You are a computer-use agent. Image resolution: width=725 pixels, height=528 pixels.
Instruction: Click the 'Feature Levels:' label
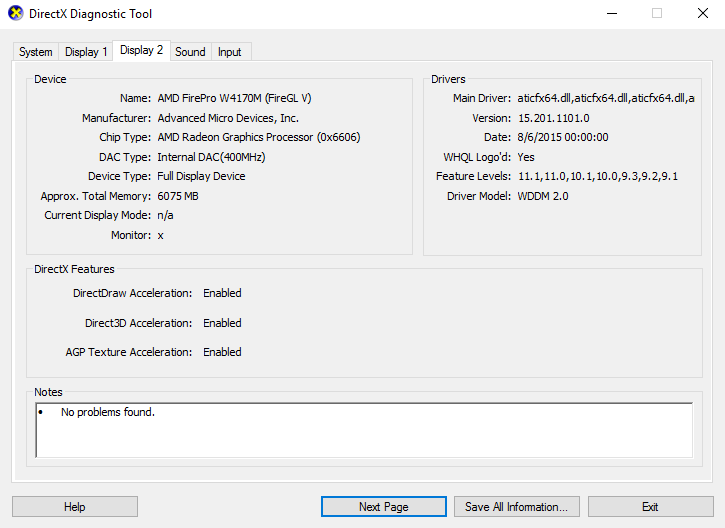(473, 176)
